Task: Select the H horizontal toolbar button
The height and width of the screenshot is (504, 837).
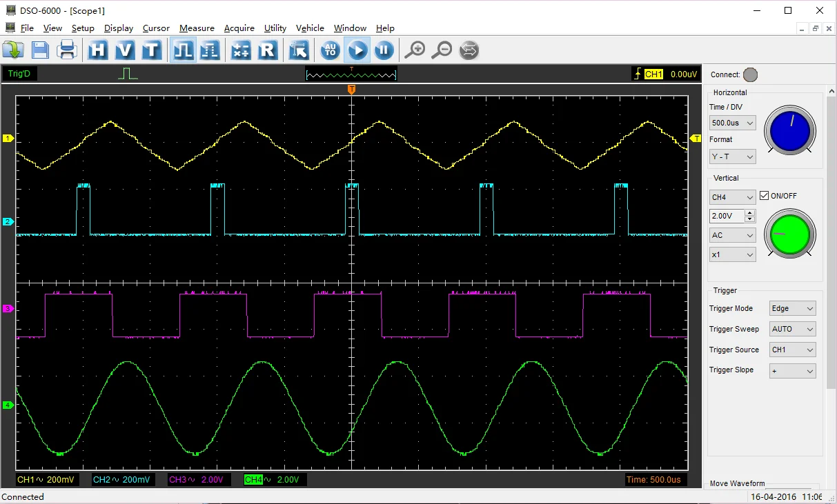Action: click(x=98, y=50)
